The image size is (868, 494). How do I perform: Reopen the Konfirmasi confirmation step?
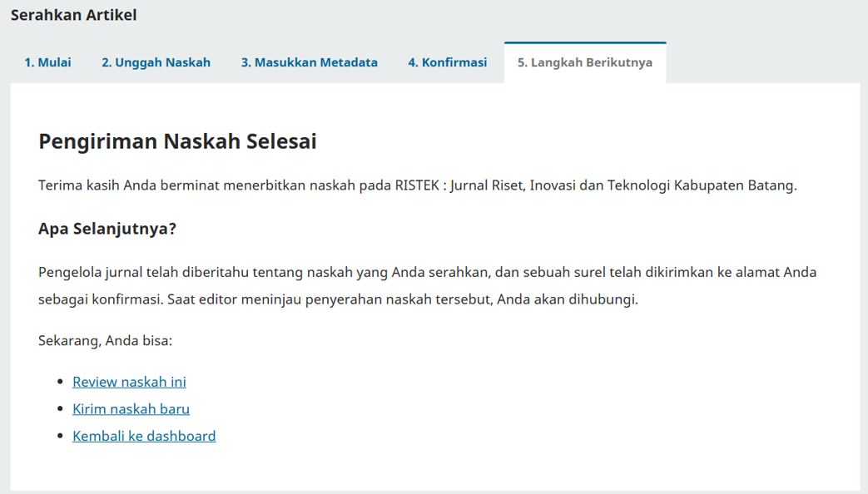(x=448, y=62)
